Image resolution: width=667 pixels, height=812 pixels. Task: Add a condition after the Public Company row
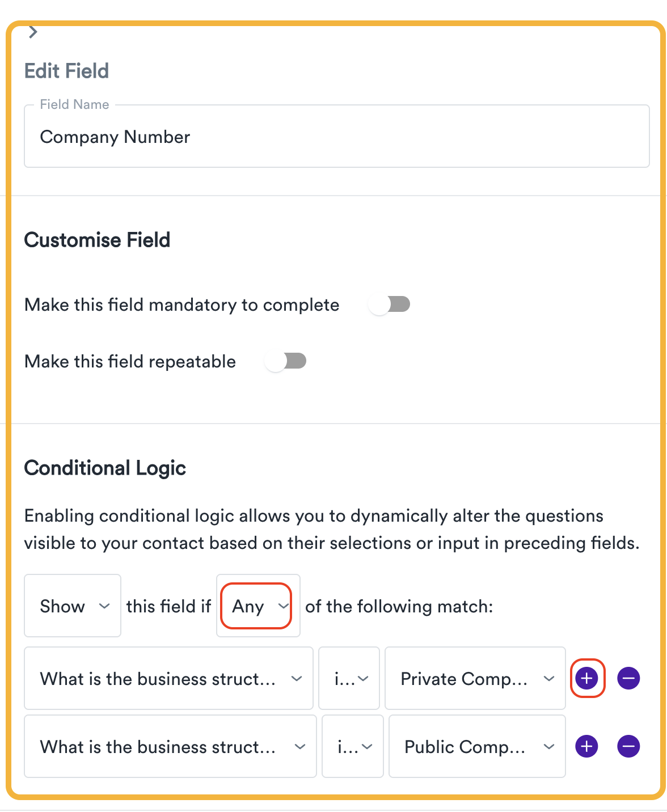586,746
